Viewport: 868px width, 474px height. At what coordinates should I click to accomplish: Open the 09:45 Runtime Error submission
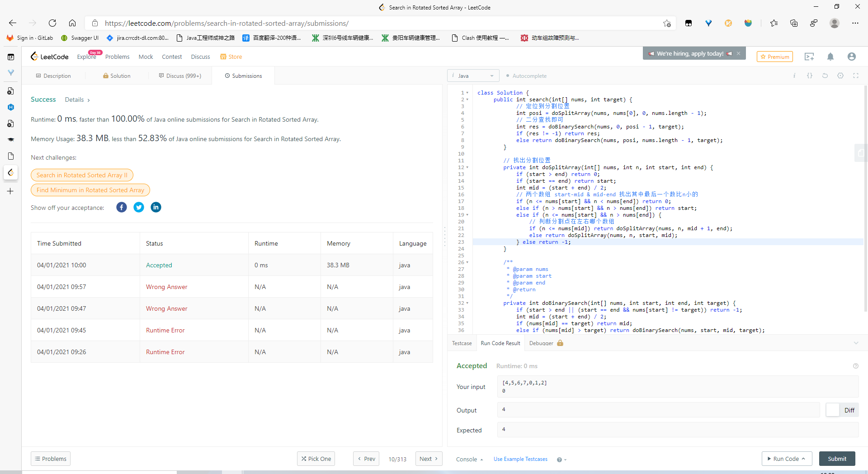click(x=165, y=330)
